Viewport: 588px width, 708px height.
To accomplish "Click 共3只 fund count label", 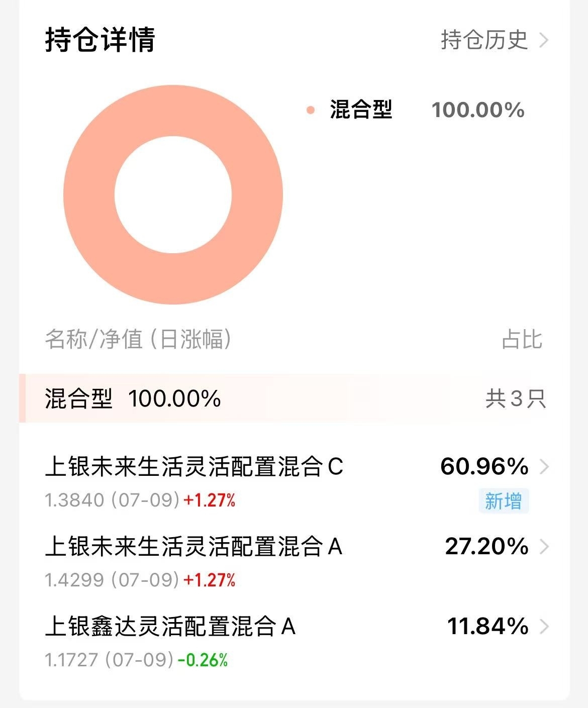I will click(x=516, y=399).
